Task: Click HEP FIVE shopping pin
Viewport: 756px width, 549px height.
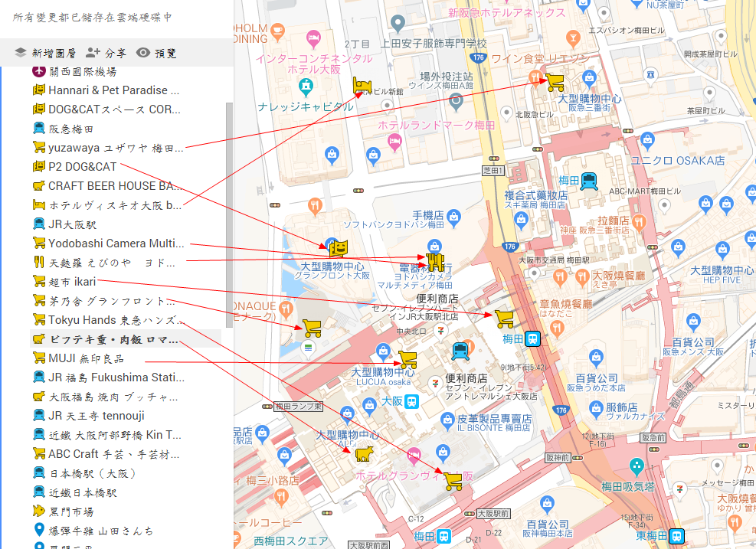Action: (722, 250)
